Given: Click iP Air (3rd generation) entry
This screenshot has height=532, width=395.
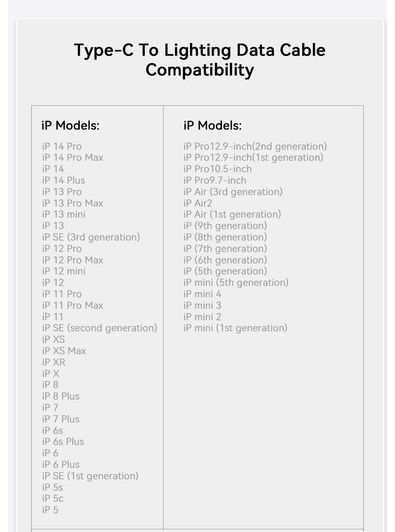Looking at the screenshot, I should [x=233, y=192].
